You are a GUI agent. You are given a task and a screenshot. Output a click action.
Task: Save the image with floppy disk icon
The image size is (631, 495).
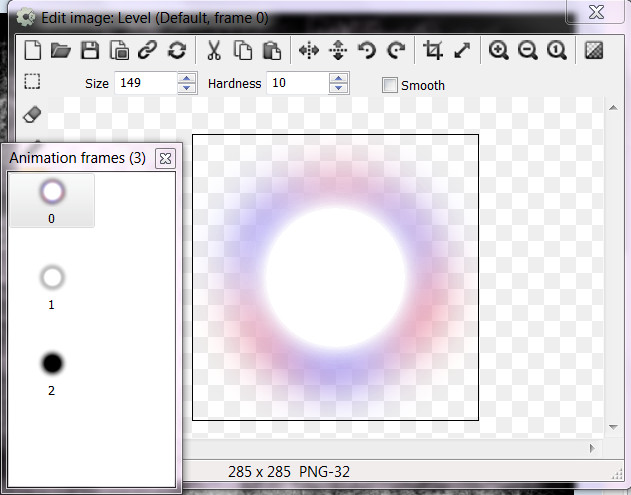(x=90, y=50)
